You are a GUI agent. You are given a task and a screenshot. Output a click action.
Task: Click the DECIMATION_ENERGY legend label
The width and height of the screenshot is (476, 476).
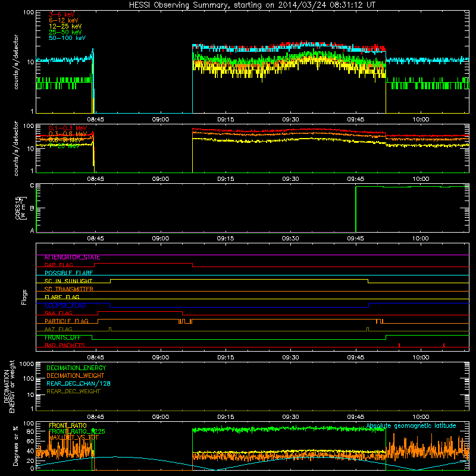pos(76,368)
